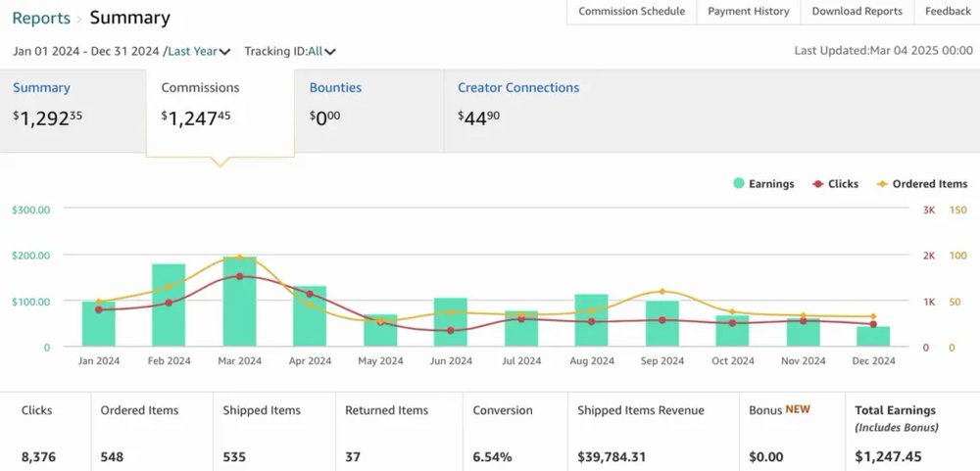Open the Payment History tab
This screenshot has height=471, width=980.
748,11
